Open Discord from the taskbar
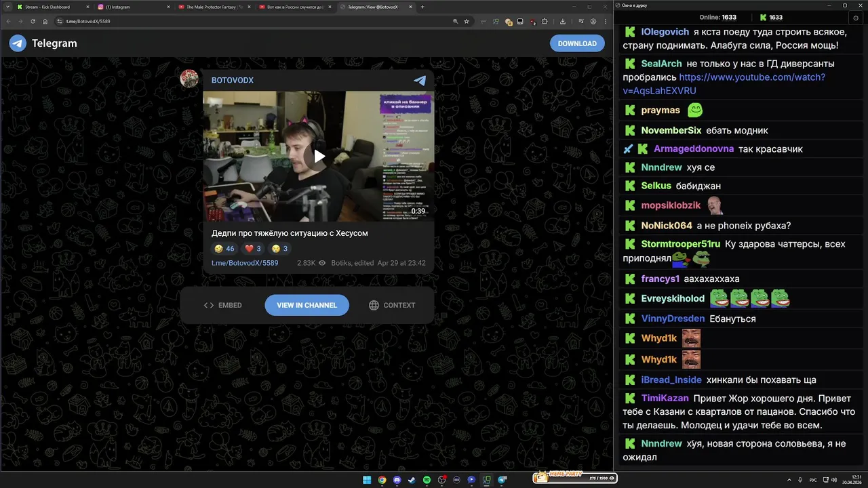 tap(397, 479)
